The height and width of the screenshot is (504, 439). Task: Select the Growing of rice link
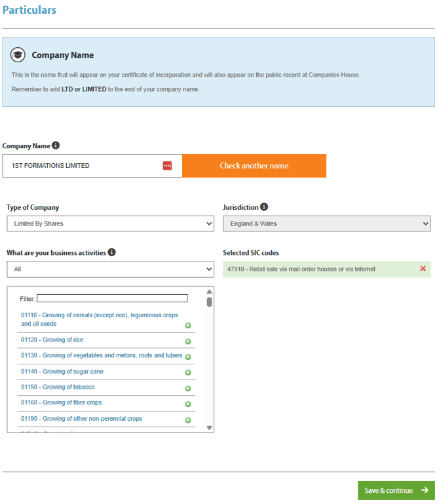[52, 340]
